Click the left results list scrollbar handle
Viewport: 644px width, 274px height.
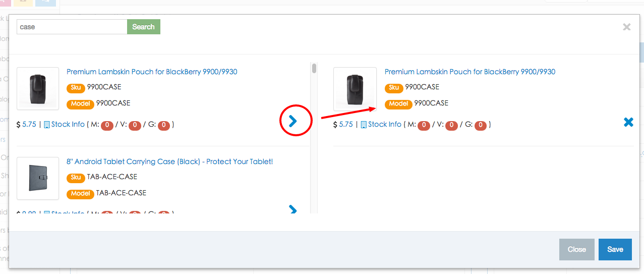[x=314, y=69]
